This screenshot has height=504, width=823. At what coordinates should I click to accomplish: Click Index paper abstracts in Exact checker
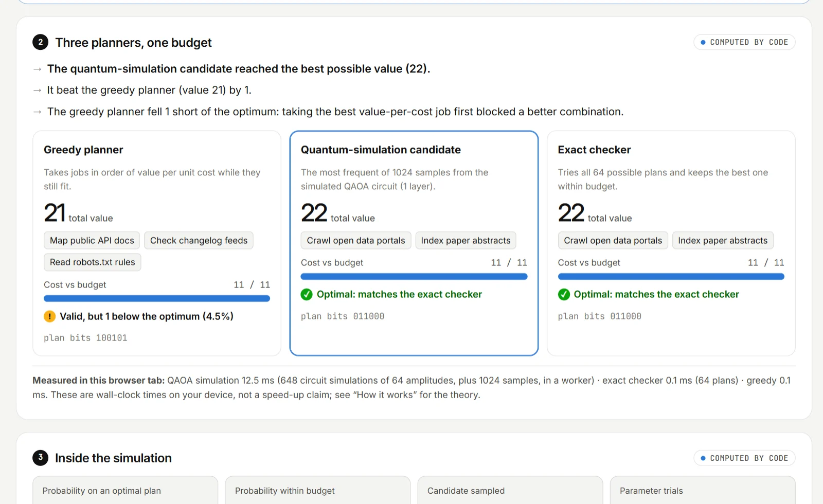723,241
